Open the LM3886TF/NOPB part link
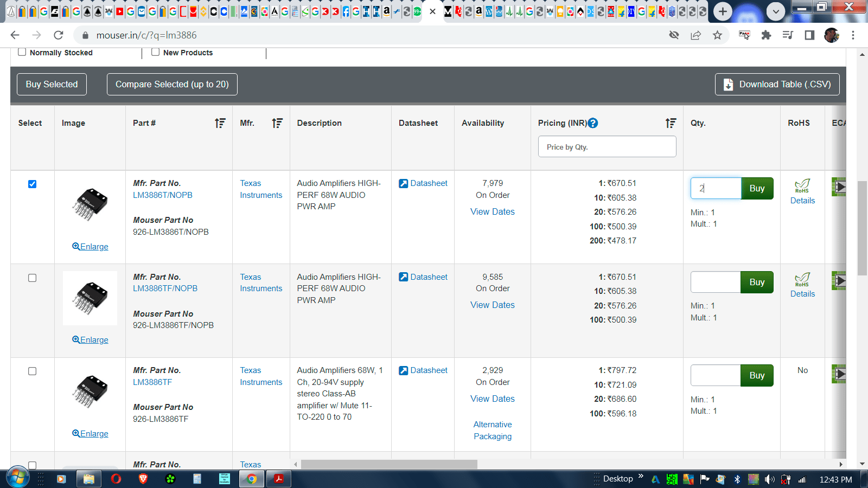 tap(165, 288)
